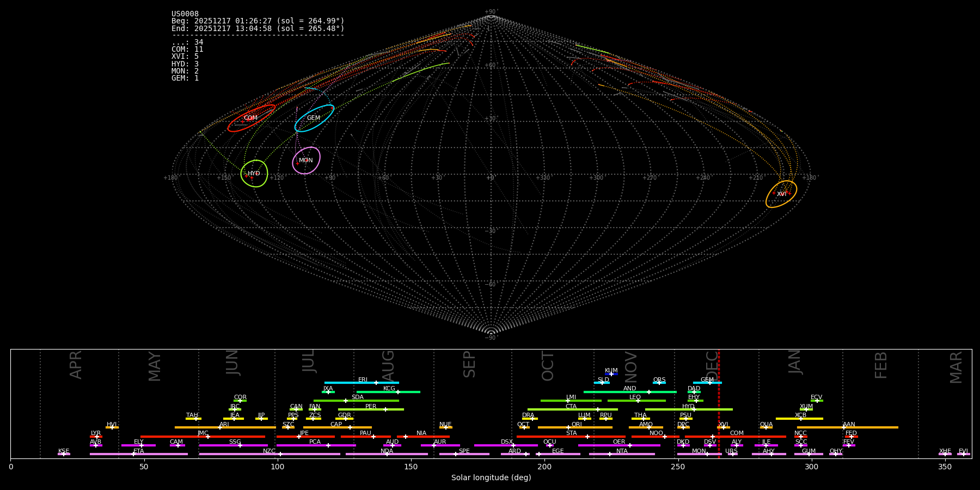980x490 pixels.
Task: Select the orange CAP shower bar
Action: tap(338, 427)
